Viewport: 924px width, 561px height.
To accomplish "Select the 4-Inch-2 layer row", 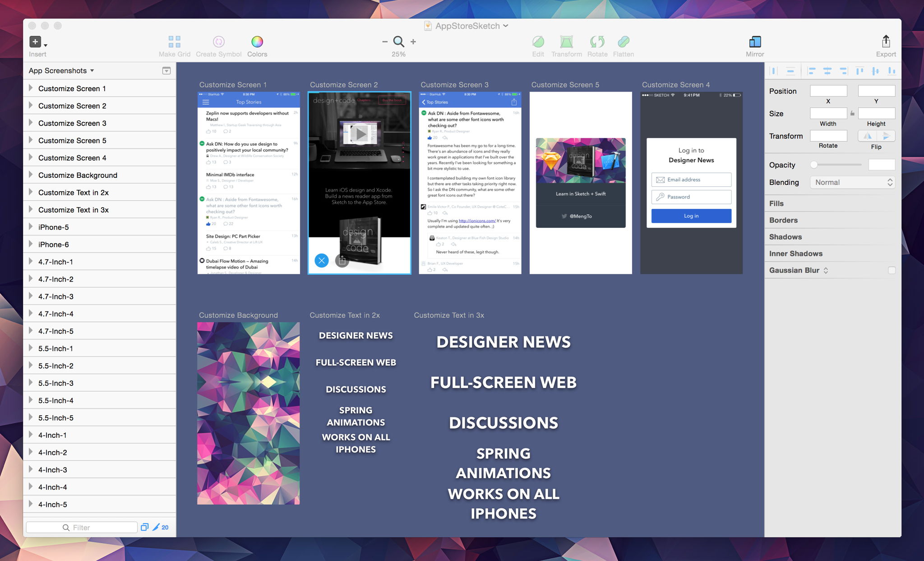I will pos(100,452).
